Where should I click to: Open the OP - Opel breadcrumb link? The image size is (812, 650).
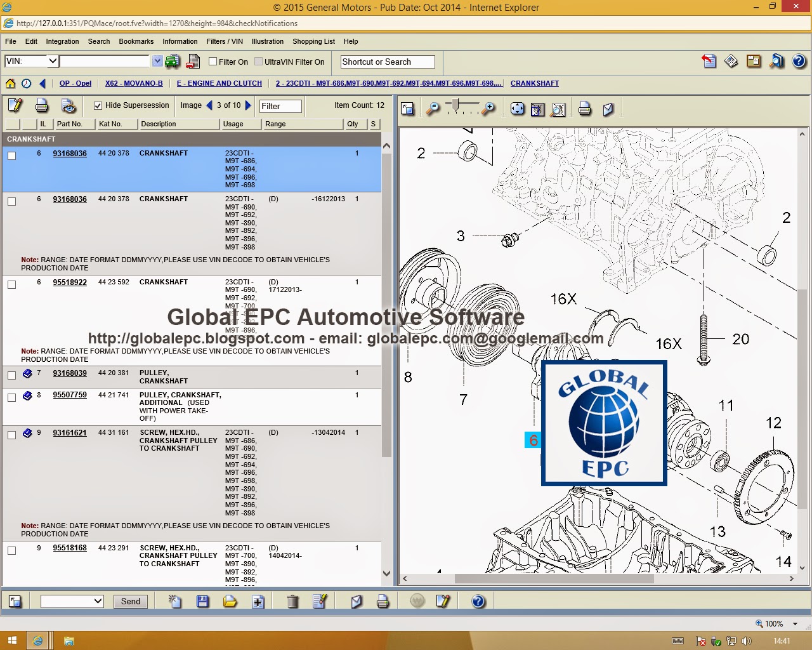(75, 83)
